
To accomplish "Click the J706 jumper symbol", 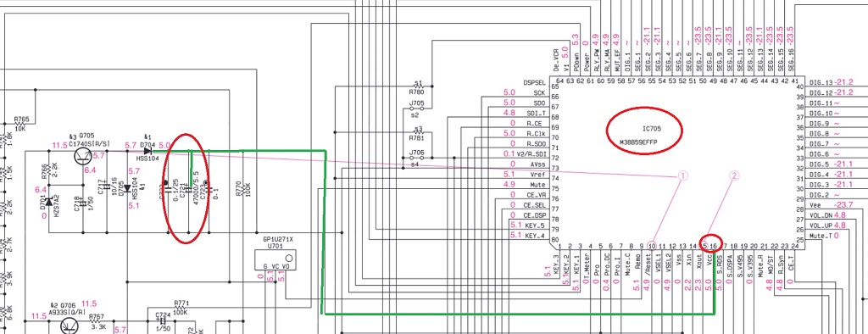I will (x=417, y=158).
